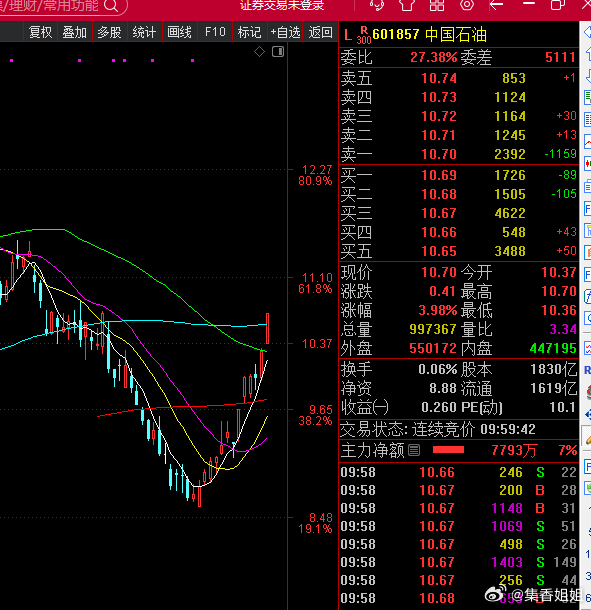Open the F10 company info tab

(215, 32)
